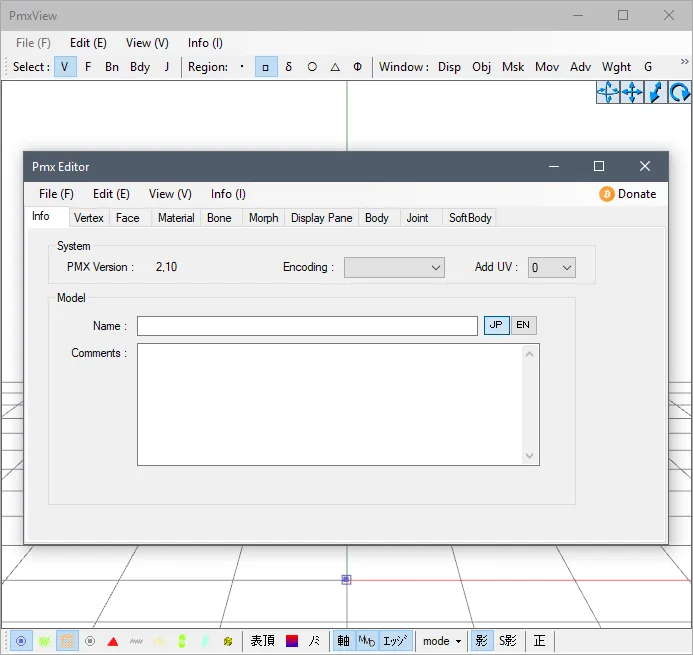This screenshot has height=655, width=693.
Task: Click the four-arrow move icon at top right
Action: coord(632,92)
